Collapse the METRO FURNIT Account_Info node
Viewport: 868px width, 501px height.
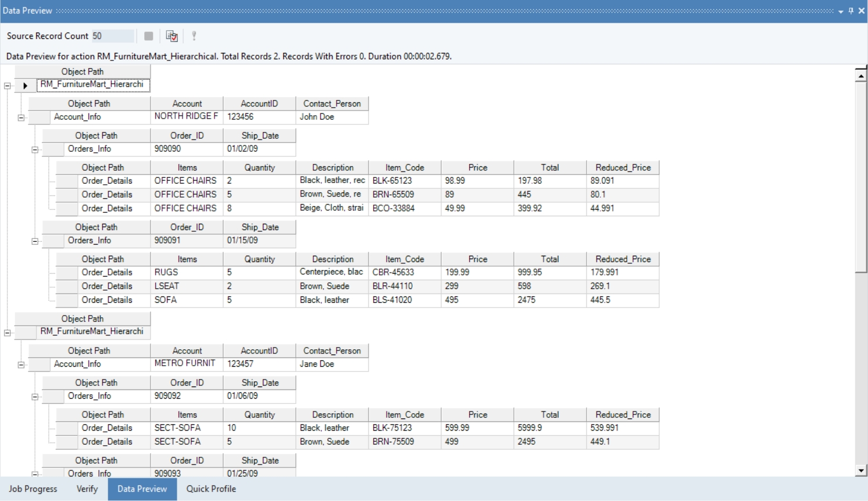point(21,365)
